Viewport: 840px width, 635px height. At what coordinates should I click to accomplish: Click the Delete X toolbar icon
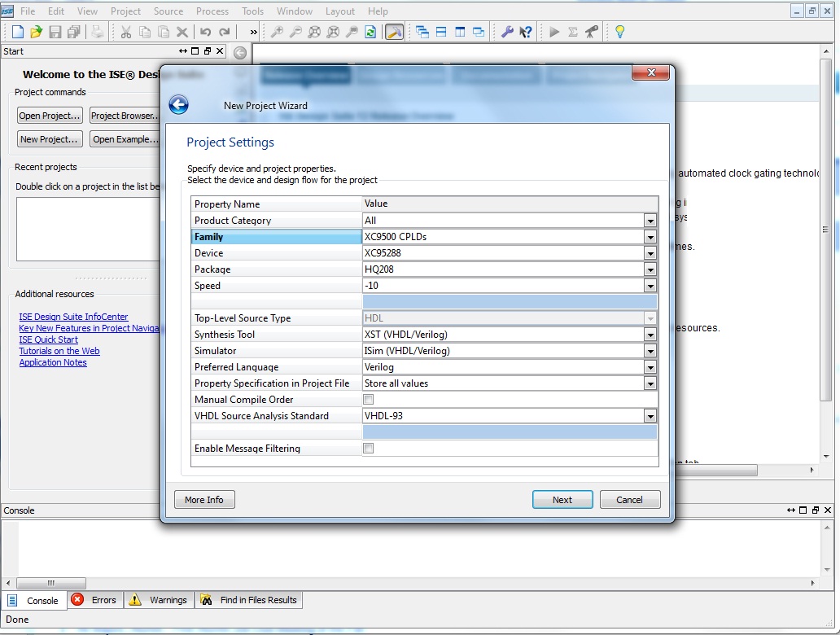coord(182,32)
